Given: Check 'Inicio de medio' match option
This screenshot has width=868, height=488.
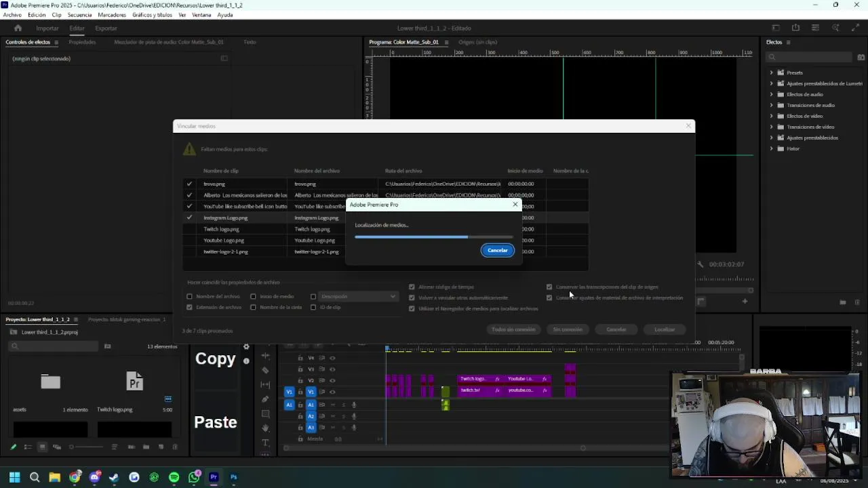Looking at the screenshot, I should (253, 296).
